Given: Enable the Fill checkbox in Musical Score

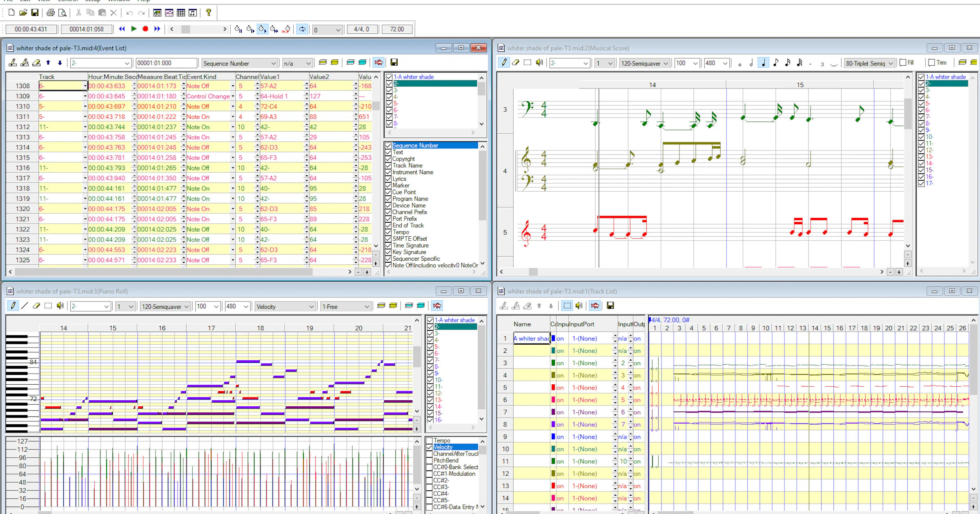Looking at the screenshot, I should point(903,62).
